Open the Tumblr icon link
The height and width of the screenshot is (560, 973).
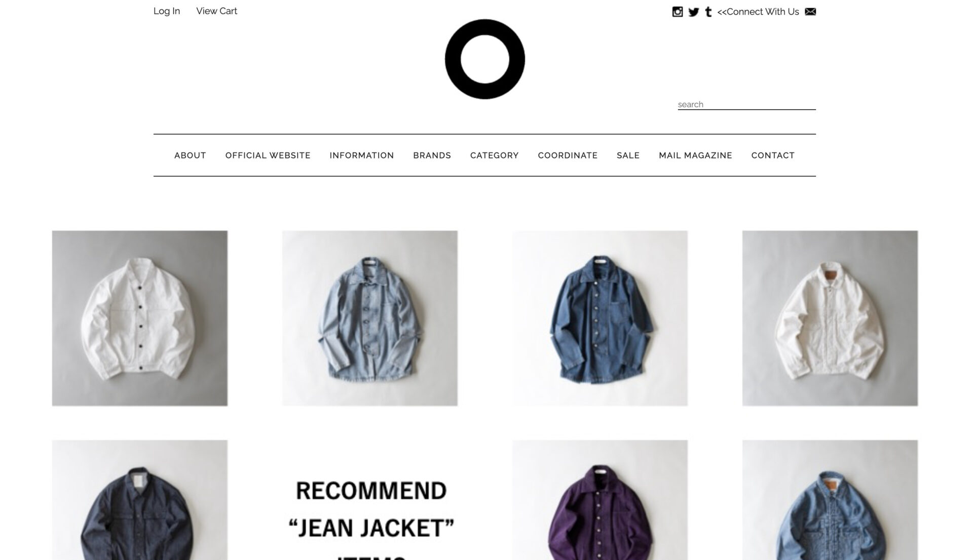coord(708,12)
